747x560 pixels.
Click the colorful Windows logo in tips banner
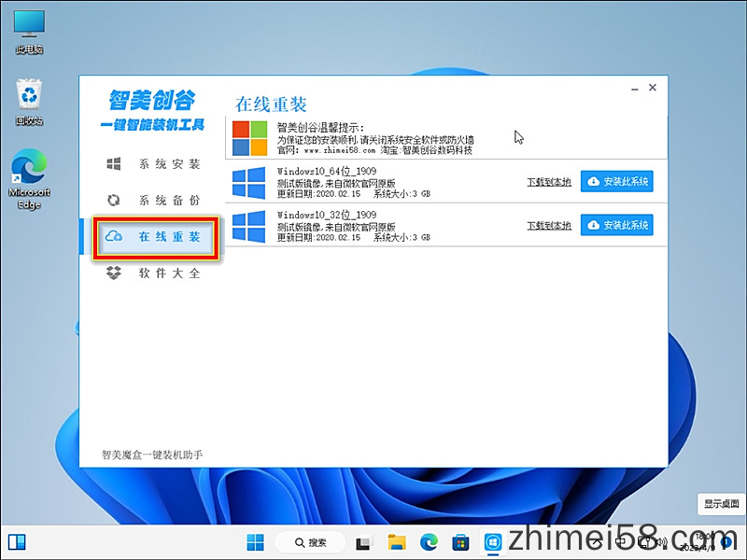click(x=249, y=138)
